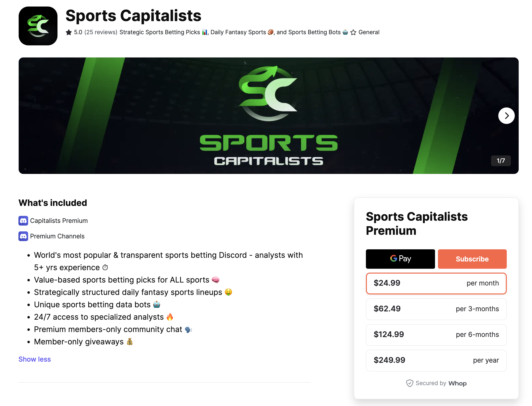Screen dimensions: 532x406
Task: Open the General category page
Action: tap(369, 32)
